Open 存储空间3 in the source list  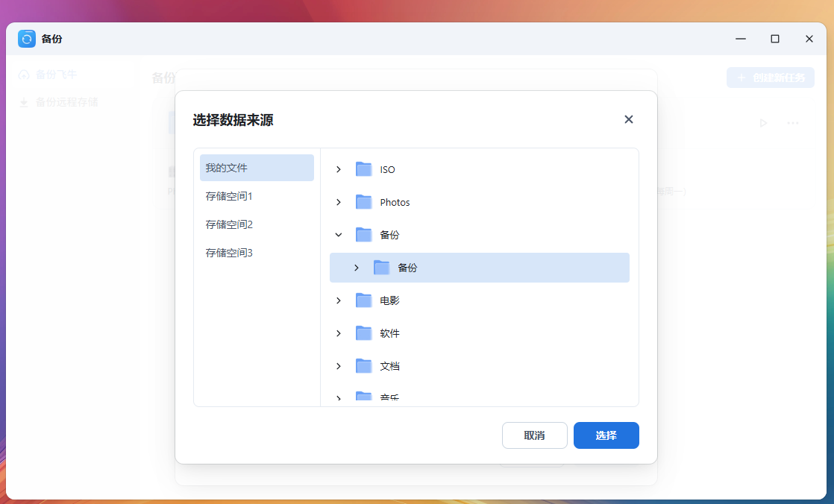(x=229, y=253)
